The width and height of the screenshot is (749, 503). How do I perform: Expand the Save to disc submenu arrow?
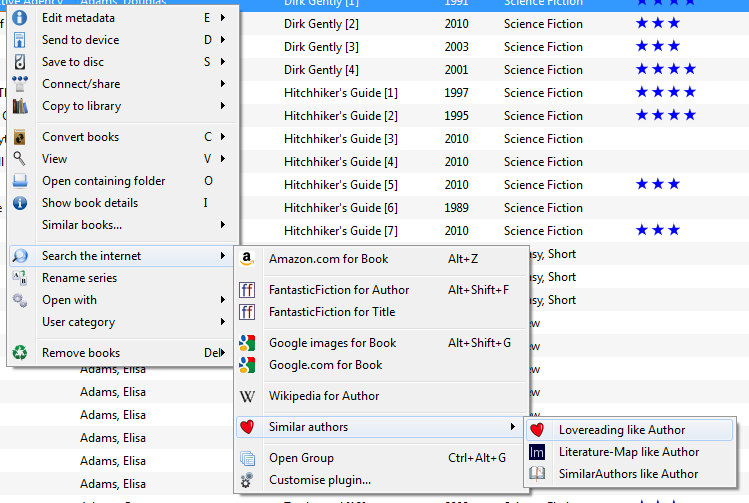coord(223,62)
